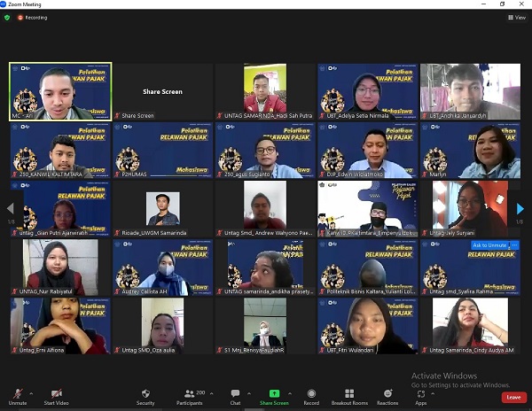This screenshot has height=411, width=532.
Task: Select the MC - Ari video tile
Action: (x=60, y=91)
